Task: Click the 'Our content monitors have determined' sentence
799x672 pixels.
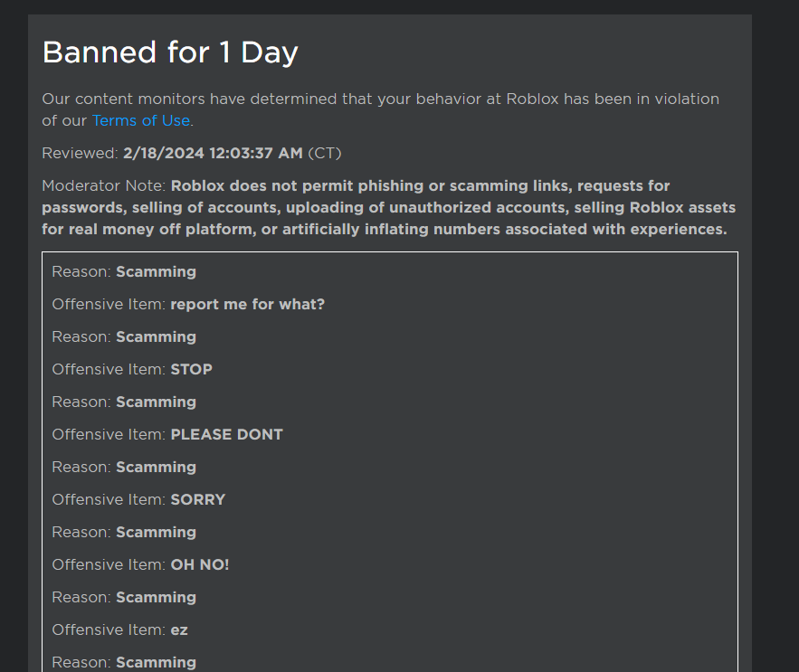Action: (381, 109)
